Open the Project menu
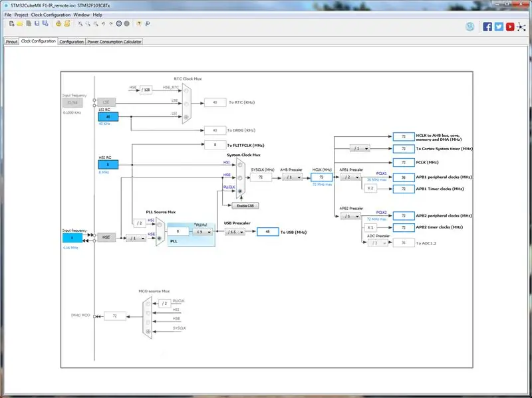This screenshot has width=532, height=398. pyautogui.click(x=21, y=15)
